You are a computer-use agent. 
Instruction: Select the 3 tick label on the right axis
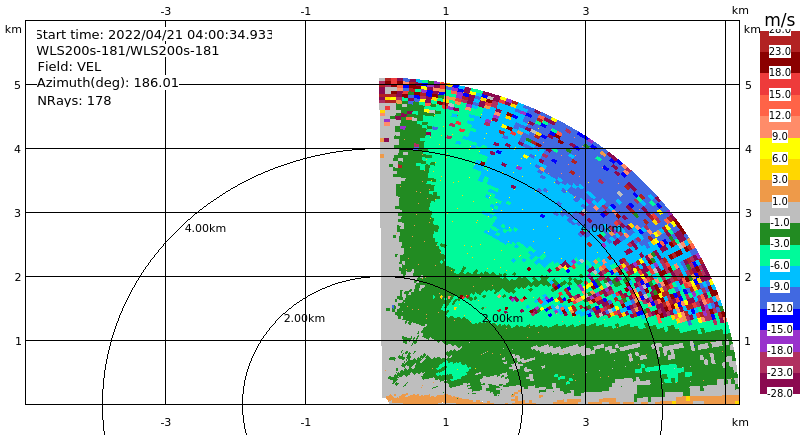pyautogui.click(x=748, y=213)
